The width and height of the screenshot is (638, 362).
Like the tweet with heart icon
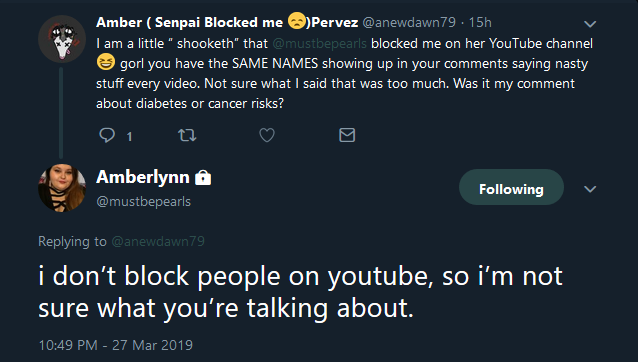tap(267, 135)
